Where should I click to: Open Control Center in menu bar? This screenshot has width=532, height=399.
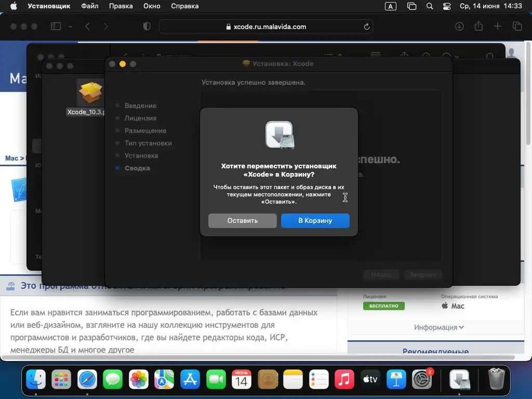click(x=447, y=6)
